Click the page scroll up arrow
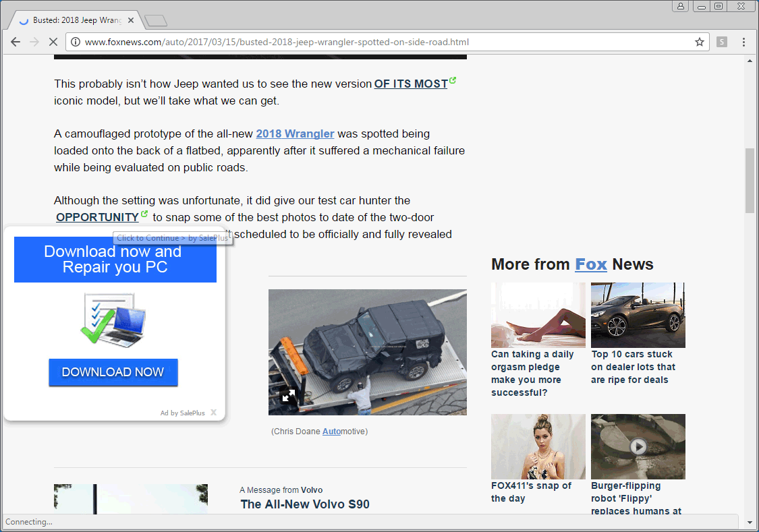The height and width of the screenshot is (532, 759). coord(750,61)
